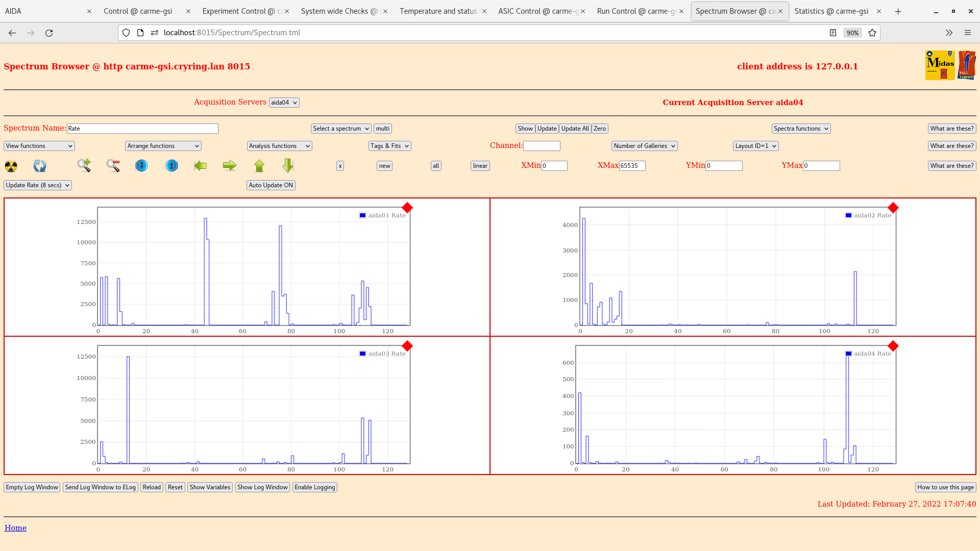Switch to Temperature and status tab
This screenshot has height=551, width=980.
[438, 11]
